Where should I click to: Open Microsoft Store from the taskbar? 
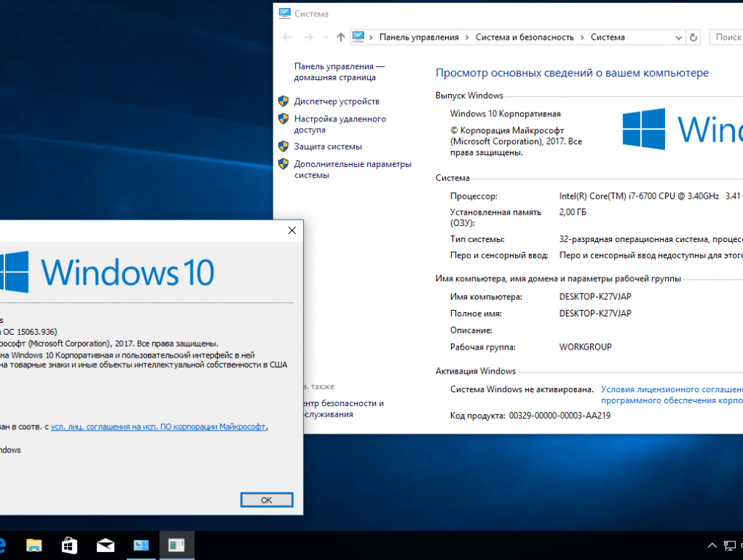pyautogui.click(x=70, y=545)
